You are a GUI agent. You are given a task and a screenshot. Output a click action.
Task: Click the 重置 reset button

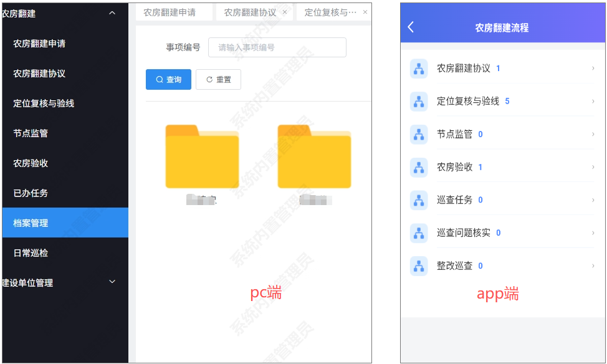(218, 80)
